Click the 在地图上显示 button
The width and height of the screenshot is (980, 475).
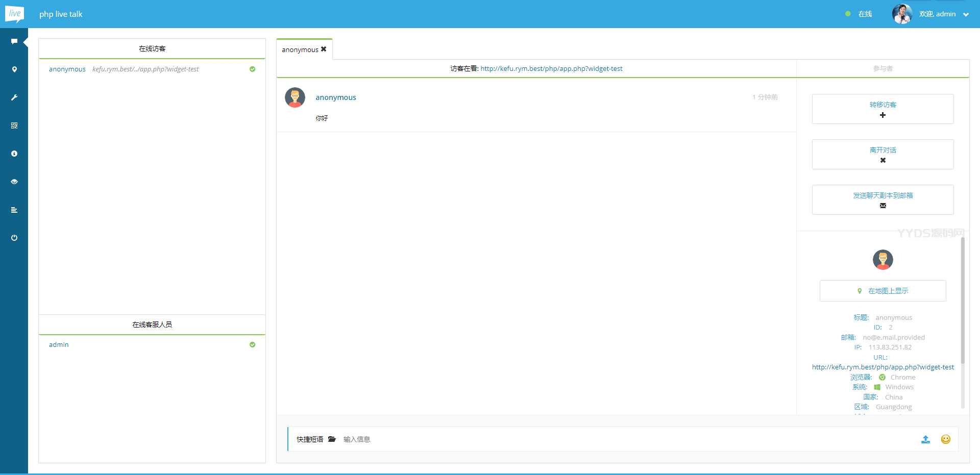883,291
